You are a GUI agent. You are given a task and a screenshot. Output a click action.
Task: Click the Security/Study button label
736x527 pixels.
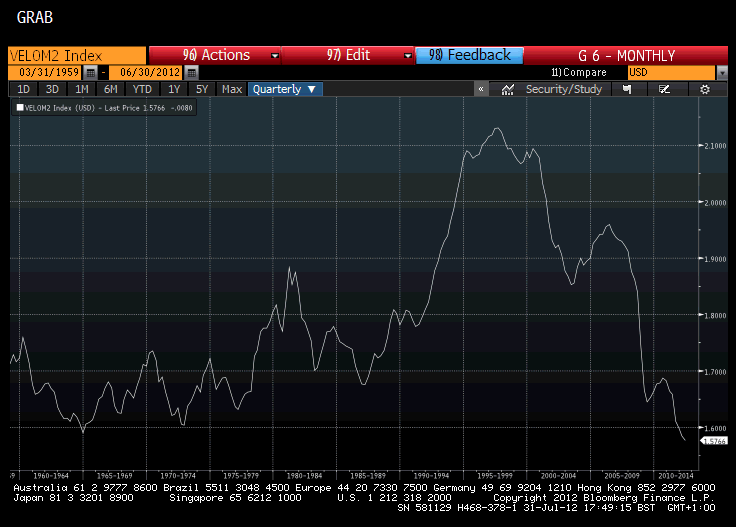(564, 89)
